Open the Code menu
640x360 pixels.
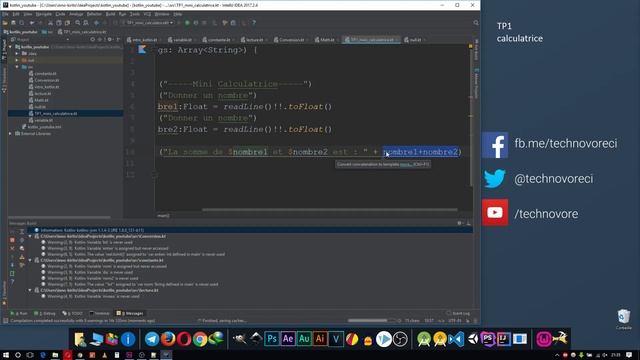pos(60,14)
